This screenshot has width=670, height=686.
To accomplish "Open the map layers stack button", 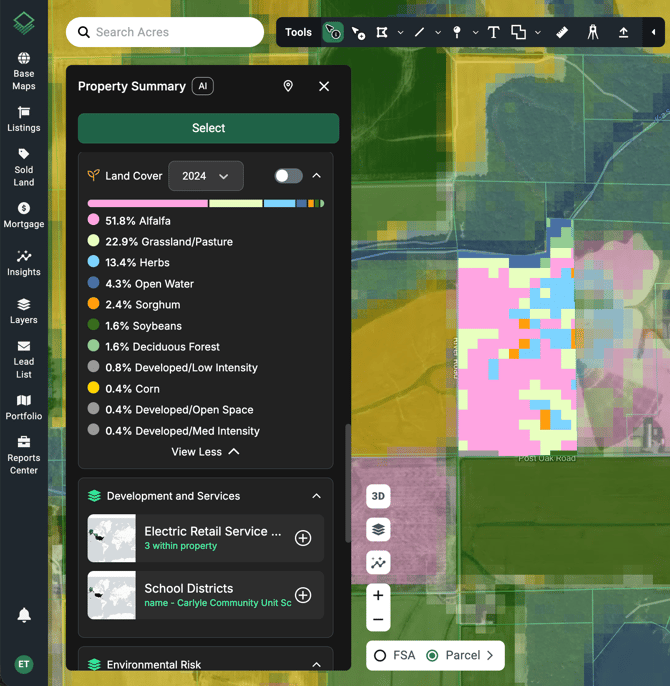I will 378,529.
